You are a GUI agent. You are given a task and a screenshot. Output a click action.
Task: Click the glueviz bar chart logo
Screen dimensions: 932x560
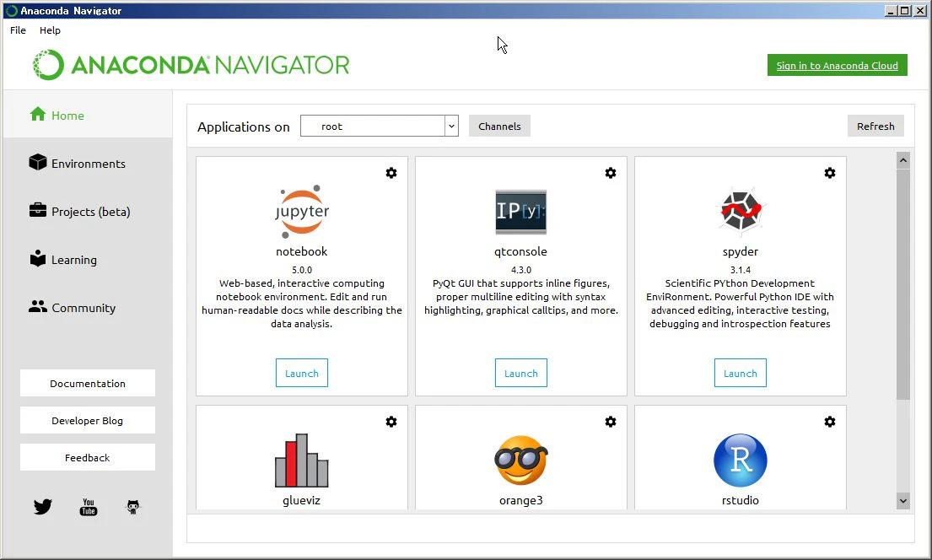[x=302, y=460]
